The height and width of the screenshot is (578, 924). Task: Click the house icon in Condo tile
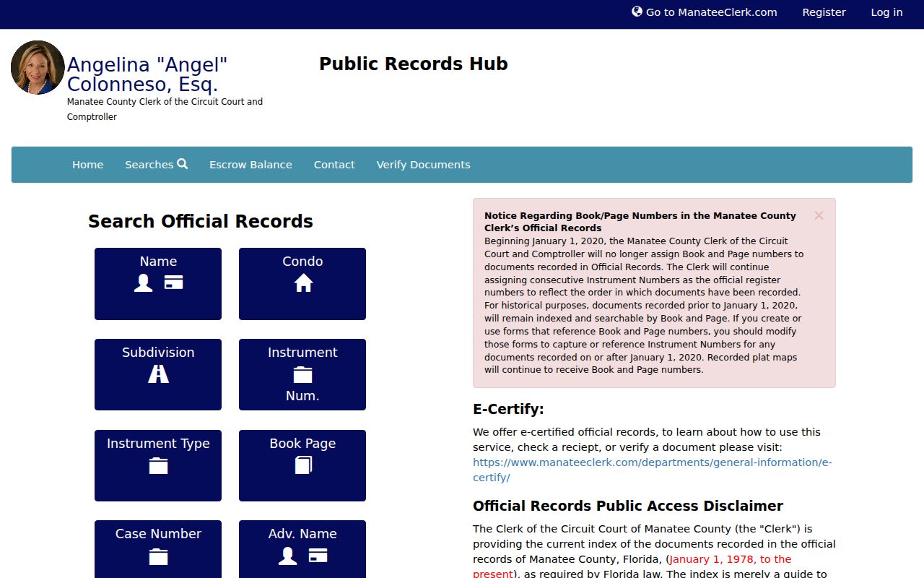(303, 283)
